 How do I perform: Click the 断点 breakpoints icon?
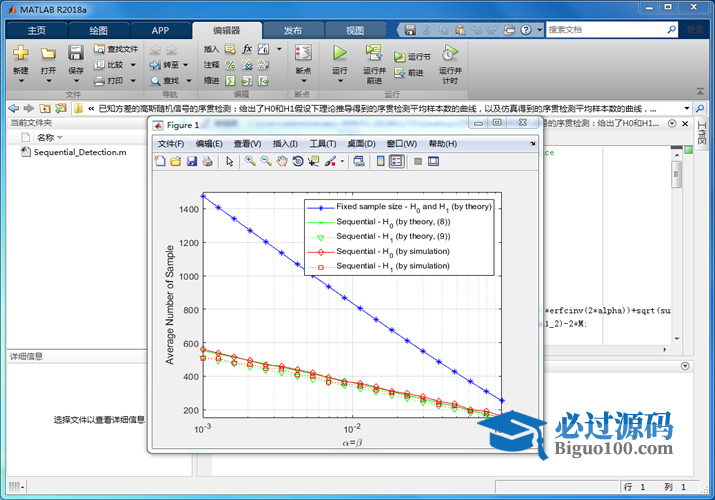[x=303, y=53]
